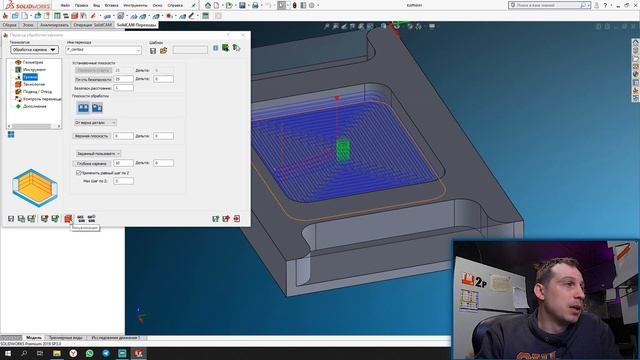Click the template save floppy icon
The width and height of the screenshot is (640, 360).
click(x=153, y=51)
